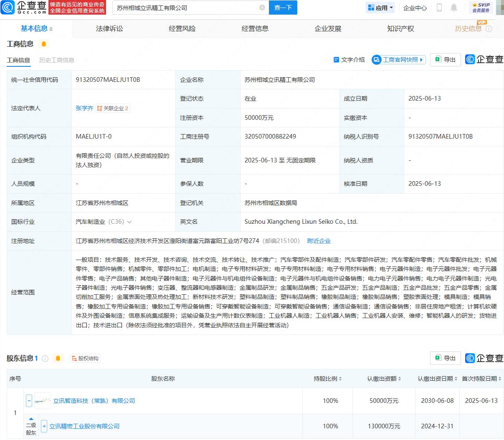Click the company name search field

coord(186,8)
